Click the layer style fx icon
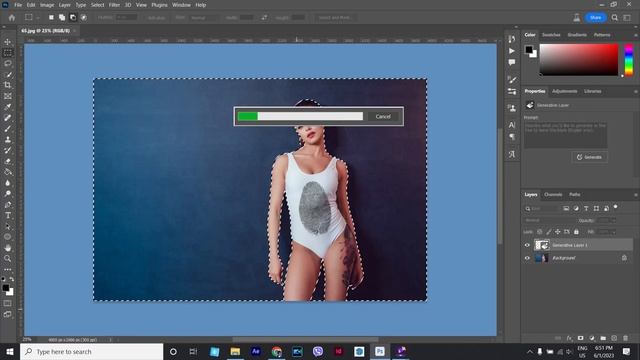 click(x=569, y=338)
